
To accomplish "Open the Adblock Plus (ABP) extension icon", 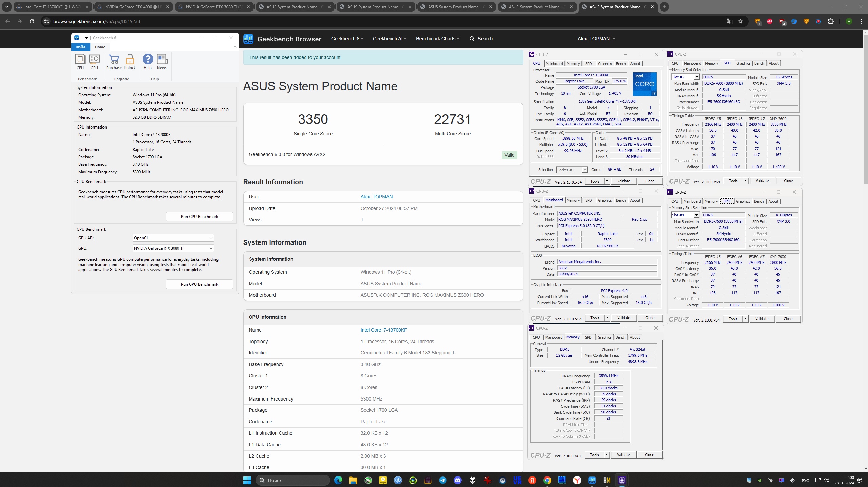I will coord(770,21).
